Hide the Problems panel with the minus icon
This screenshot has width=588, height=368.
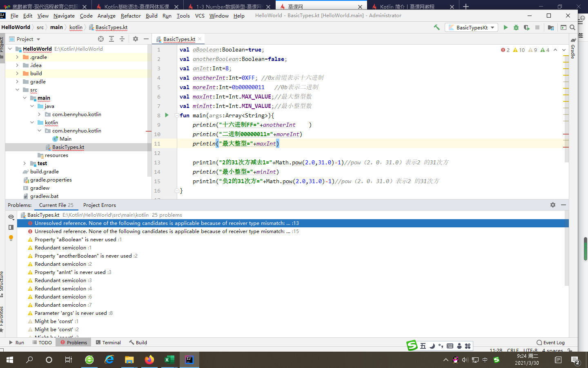[x=563, y=205]
